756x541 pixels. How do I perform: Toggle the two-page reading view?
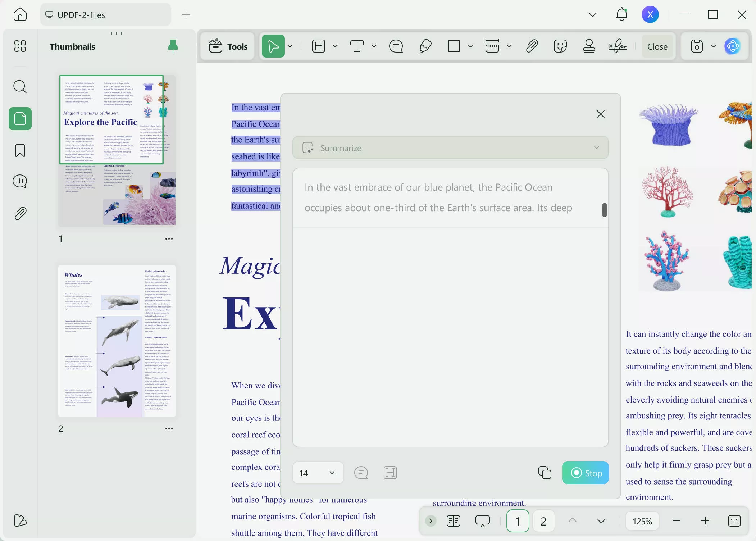[x=453, y=521]
